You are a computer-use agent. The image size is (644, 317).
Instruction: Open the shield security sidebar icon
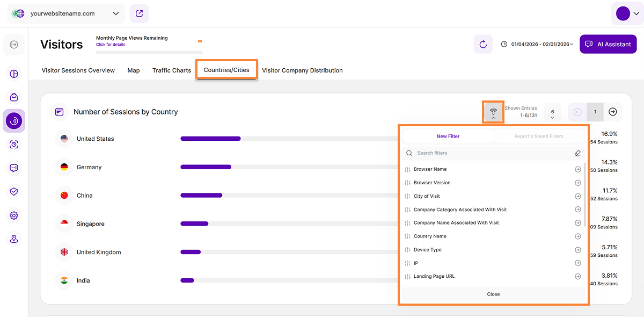click(14, 192)
